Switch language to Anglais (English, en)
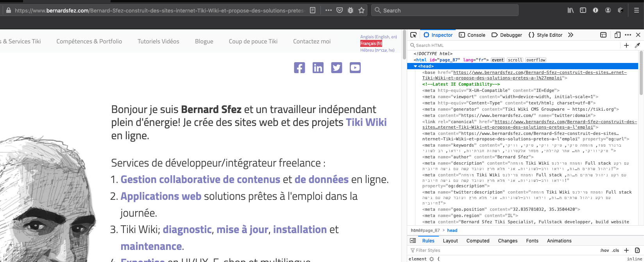Image resolution: width=644 pixels, height=262 pixels. click(x=378, y=37)
